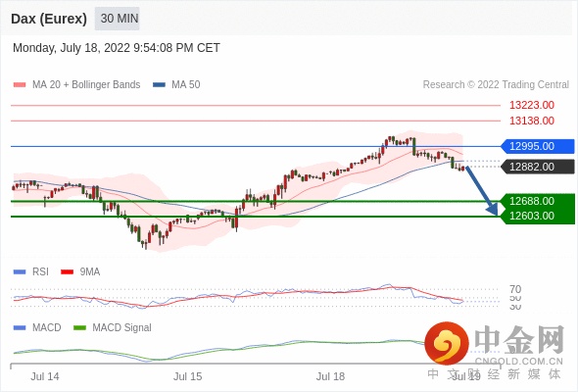
Task: Click the MA 50 legend label
Action: click(186, 84)
